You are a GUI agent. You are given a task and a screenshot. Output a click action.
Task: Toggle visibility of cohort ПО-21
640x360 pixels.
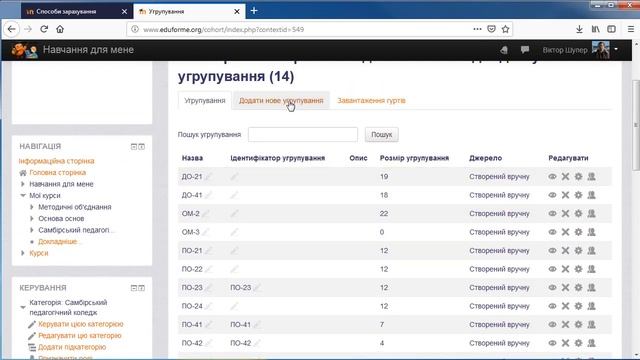tap(552, 251)
